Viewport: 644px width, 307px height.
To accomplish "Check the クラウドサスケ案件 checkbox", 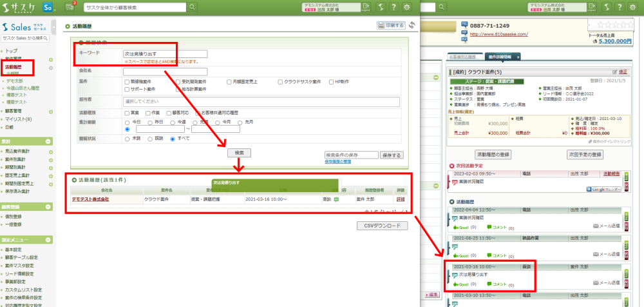I will pyautogui.click(x=281, y=82).
